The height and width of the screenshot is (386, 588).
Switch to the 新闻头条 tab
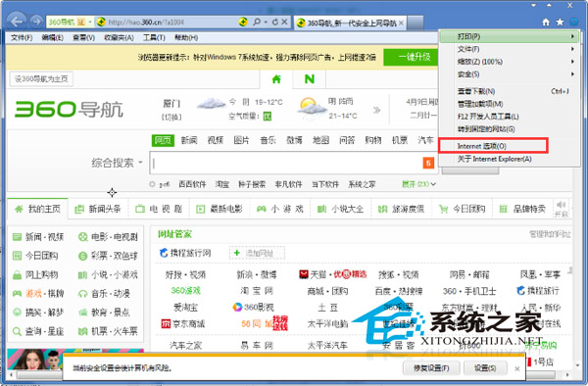tap(98, 209)
